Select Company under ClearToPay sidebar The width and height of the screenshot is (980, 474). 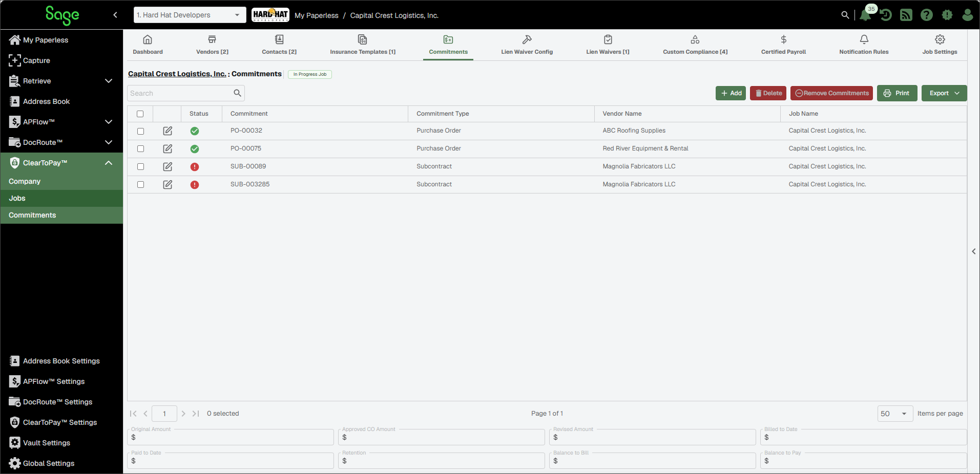[x=61, y=181]
